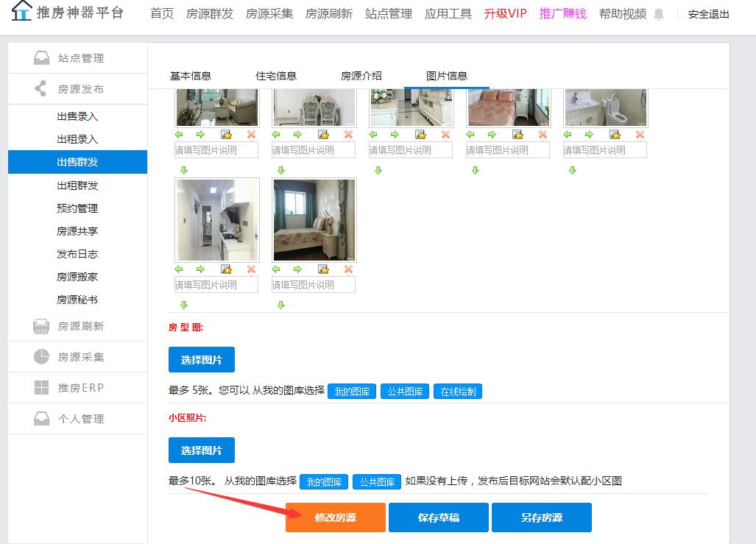Expand the 站点管理 sidebar section

click(x=77, y=58)
